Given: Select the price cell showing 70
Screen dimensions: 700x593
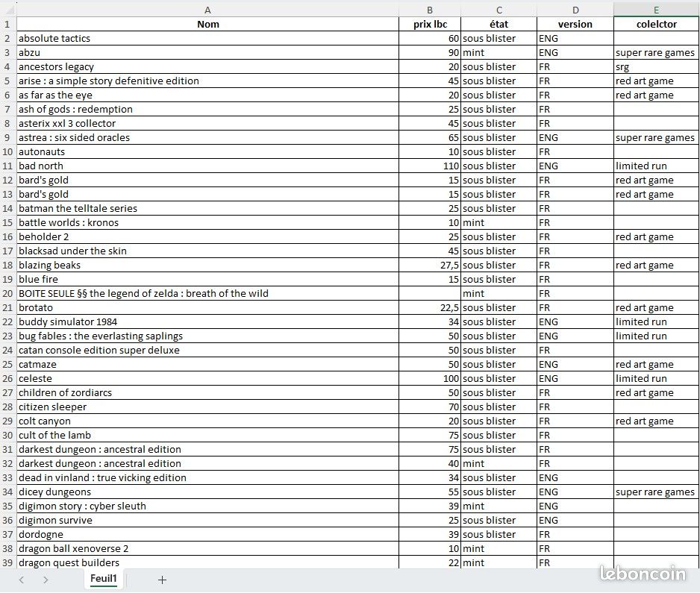Looking at the screenshot, I should (x=429, y=407).
